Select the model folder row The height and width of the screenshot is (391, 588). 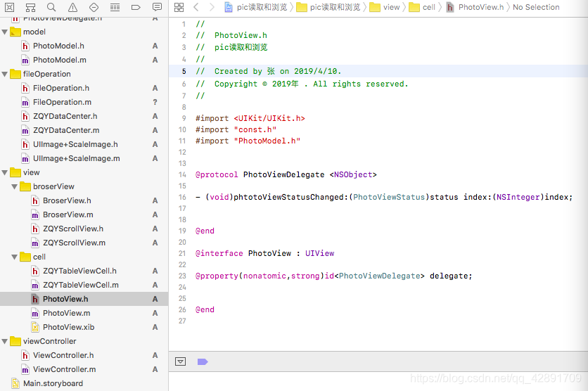point(84,32)
